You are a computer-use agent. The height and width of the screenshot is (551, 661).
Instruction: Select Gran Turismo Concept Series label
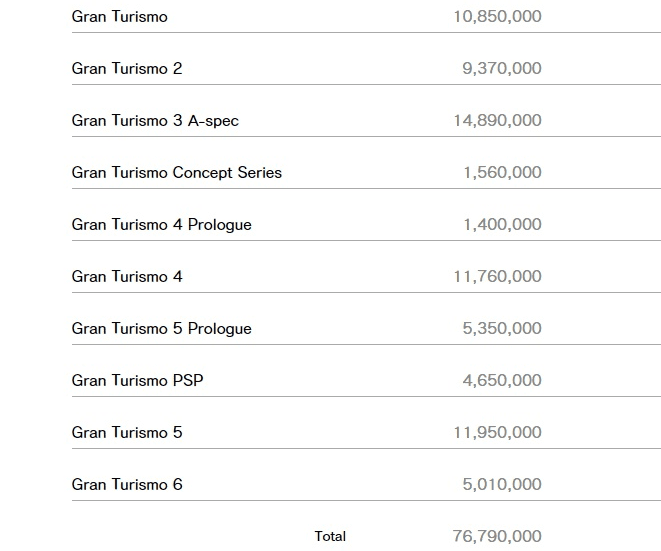pos(177,173)
